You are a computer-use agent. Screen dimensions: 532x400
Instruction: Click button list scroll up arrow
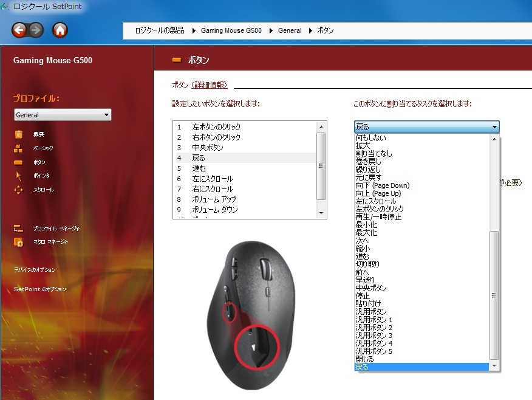(321, 127)
